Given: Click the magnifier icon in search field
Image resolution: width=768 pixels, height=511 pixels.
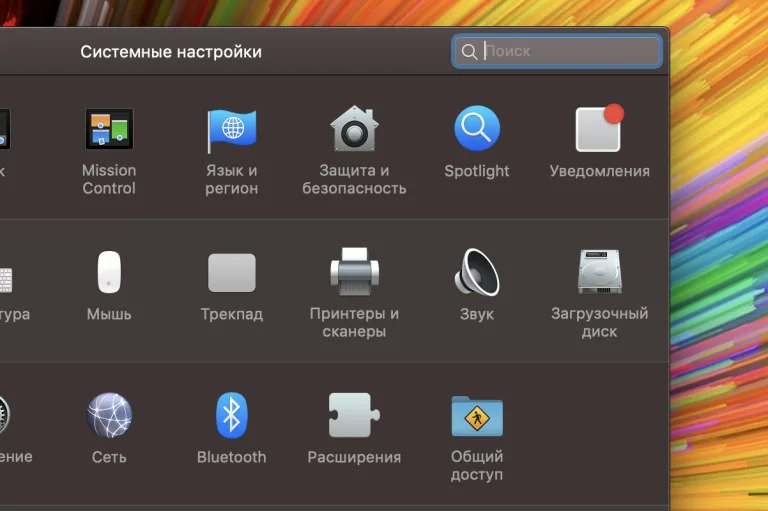Looking at the screenshot, I should (x=469, y=51).
